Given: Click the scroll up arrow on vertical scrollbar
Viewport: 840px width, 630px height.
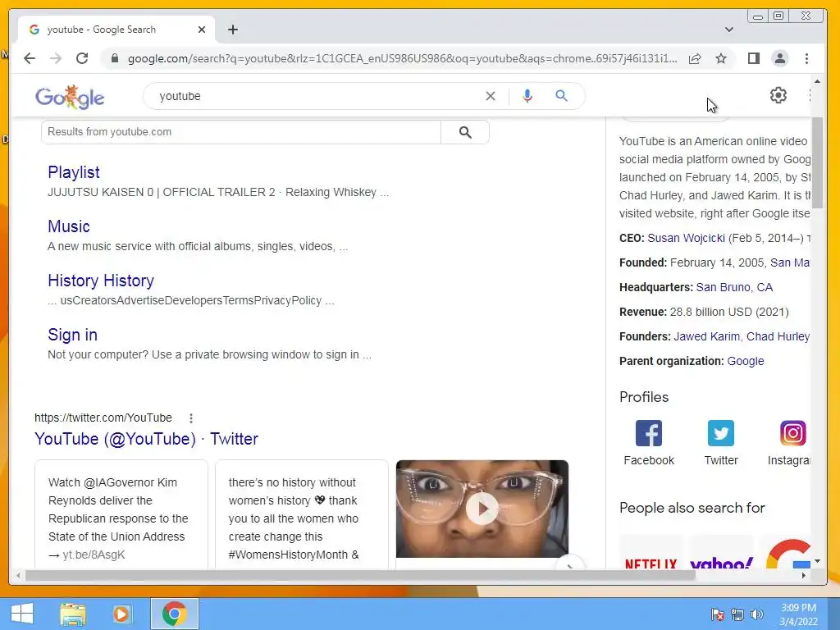Looking at the screenshot, I should 817,81.
